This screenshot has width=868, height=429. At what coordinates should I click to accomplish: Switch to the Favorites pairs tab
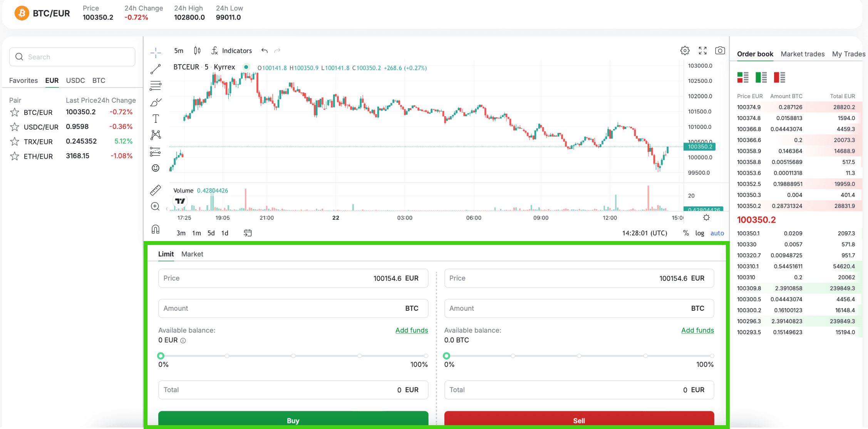pos(23,80)
